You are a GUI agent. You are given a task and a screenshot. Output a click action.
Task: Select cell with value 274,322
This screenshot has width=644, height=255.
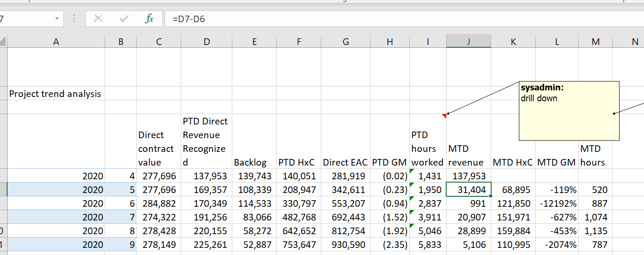pyautogui.click(x=159, y=217)
